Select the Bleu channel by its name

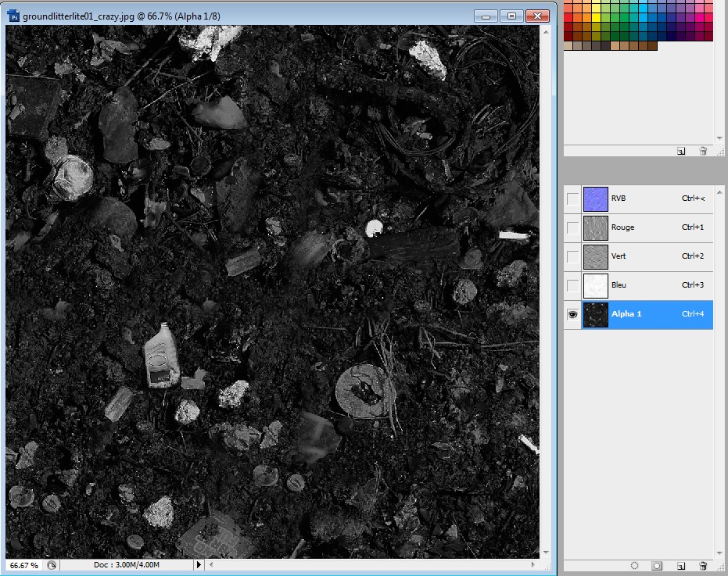point(619,284)
